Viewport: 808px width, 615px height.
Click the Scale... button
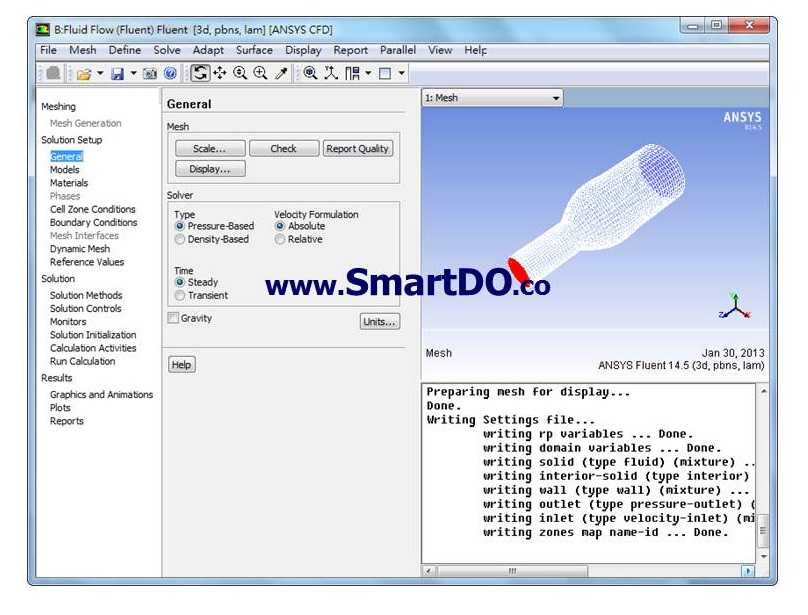[210, 148]
